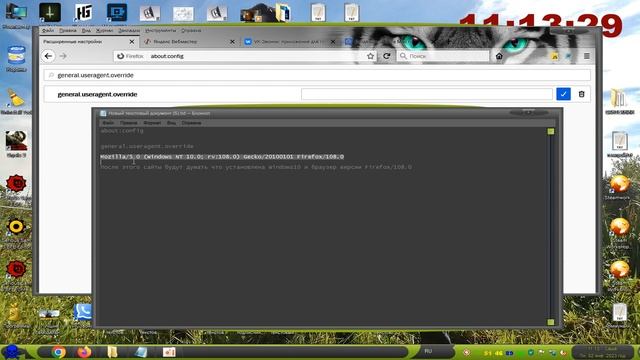Open the Правка menu in Notepad

pos(129,123)
